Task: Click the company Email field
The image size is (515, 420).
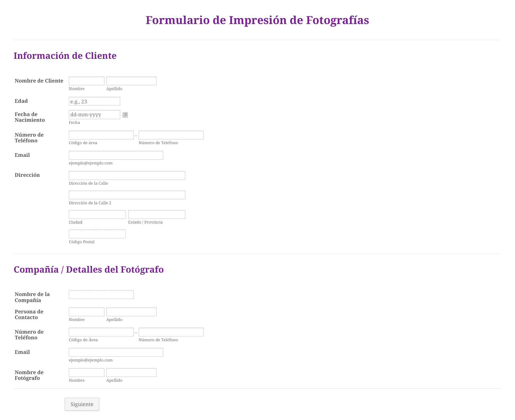Action: tap(116, 352)
